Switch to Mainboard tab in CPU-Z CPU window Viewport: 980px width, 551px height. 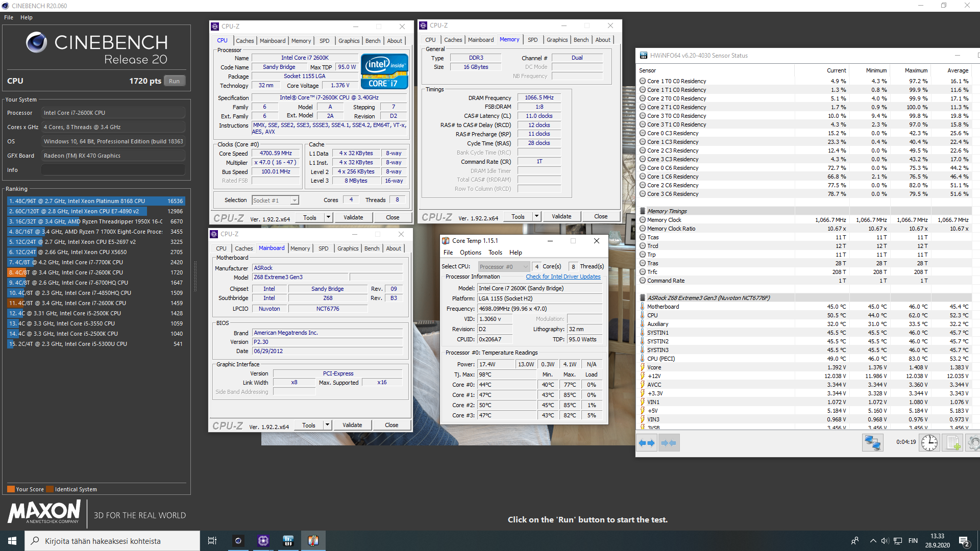273,41
